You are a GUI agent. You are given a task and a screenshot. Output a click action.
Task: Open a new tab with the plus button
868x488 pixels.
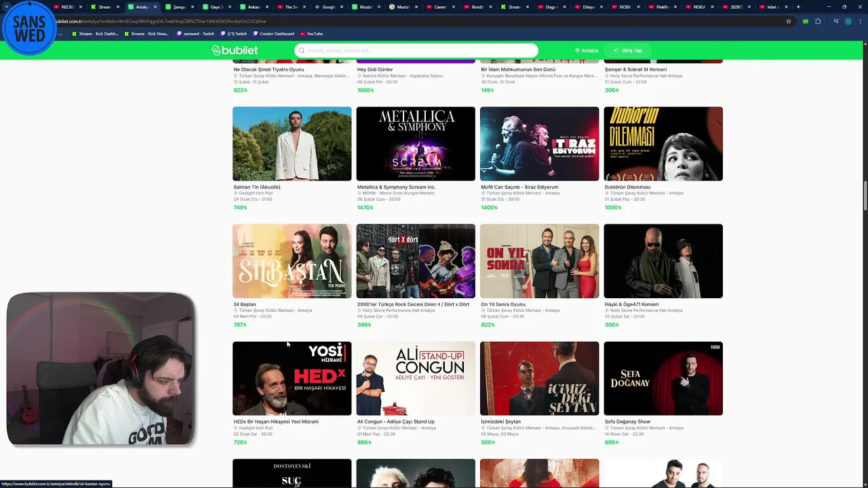click(798, 7)
